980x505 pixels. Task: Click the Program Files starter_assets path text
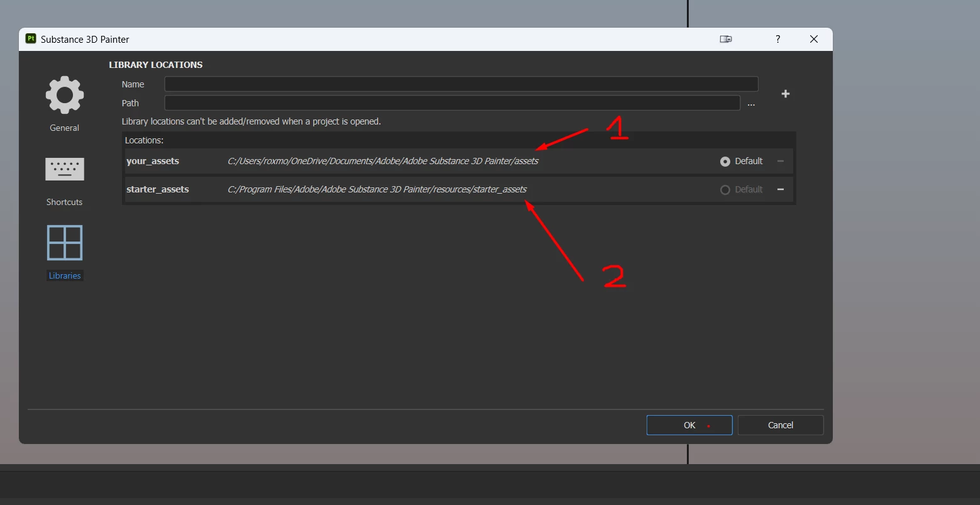pos(377,189)
